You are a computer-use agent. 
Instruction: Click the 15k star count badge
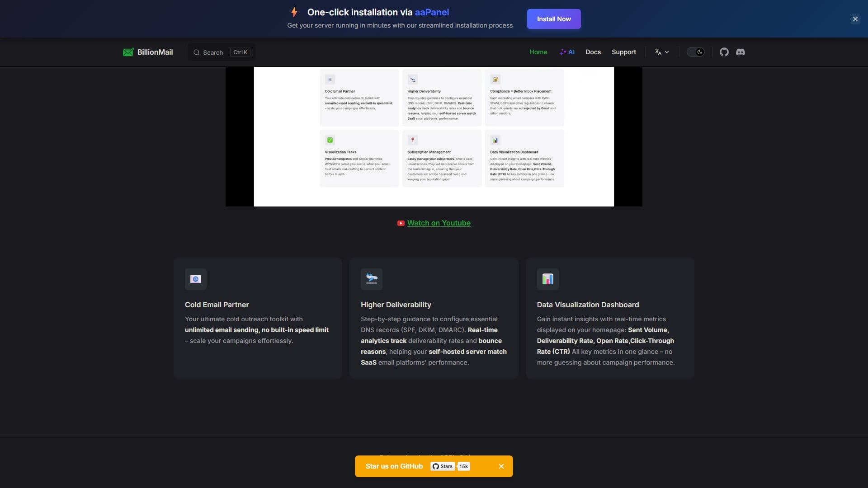[x=464, y=466]
